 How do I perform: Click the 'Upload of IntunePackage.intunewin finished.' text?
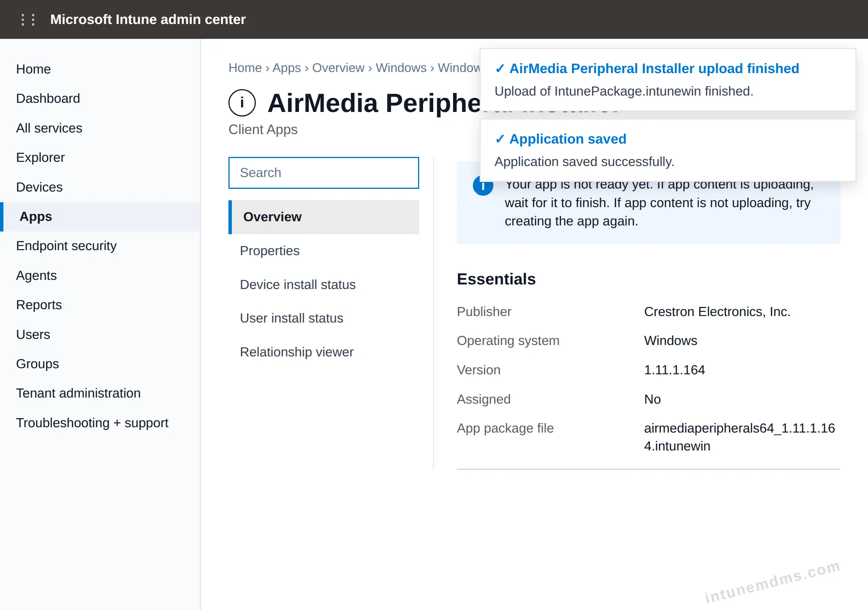[624, 91]
